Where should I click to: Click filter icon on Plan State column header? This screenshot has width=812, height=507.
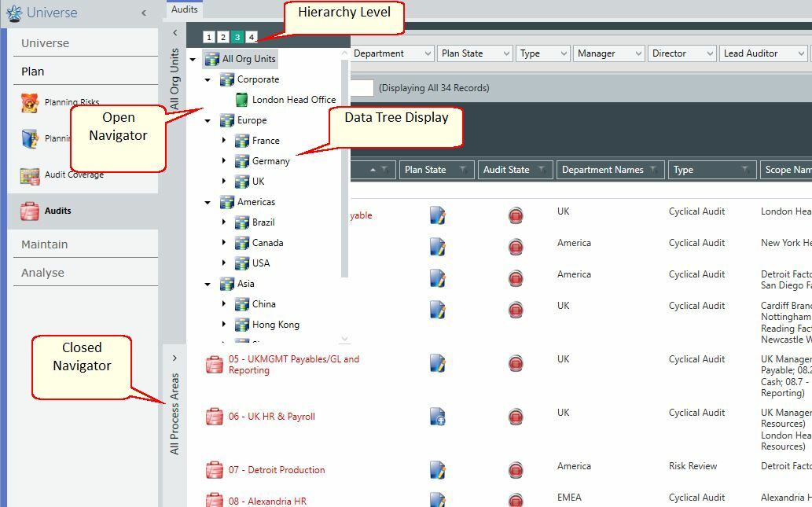[x=464, y=169]
